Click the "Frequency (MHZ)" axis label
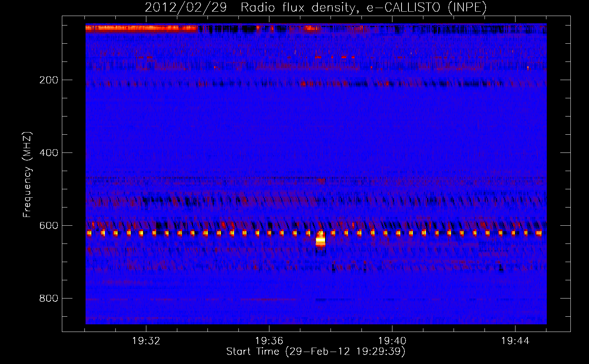589x364 pixels. (27, 174)
